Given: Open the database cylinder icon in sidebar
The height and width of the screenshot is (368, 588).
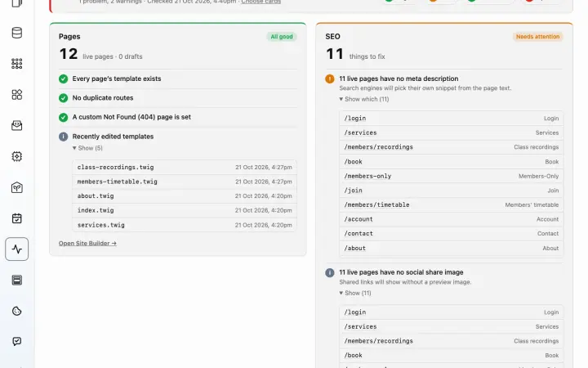Looking at the screenshot, I should coord(17,33).
